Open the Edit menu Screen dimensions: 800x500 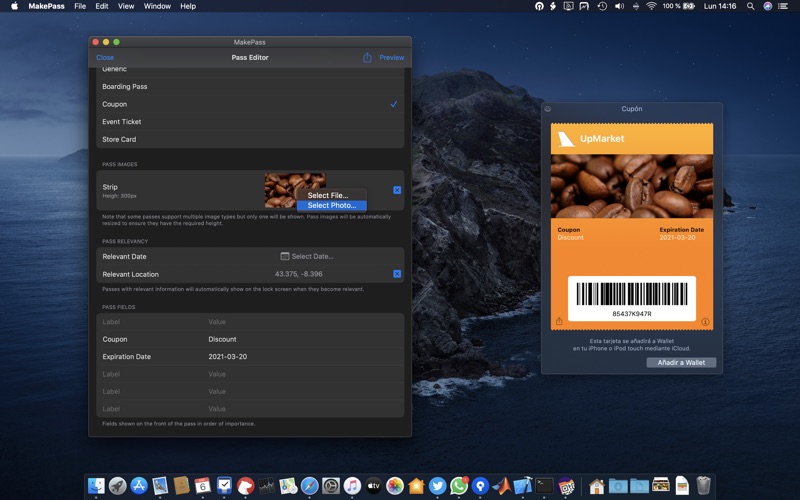tap(102, 6)
